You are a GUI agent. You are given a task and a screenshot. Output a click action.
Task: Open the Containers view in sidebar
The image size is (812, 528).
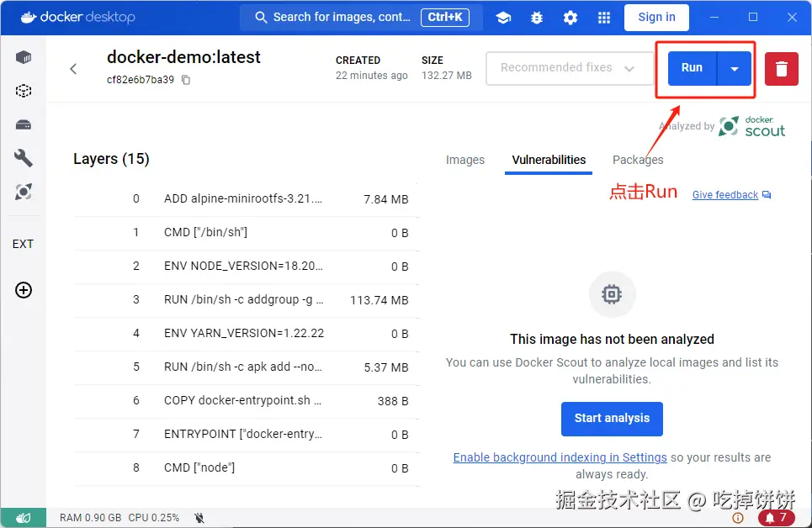24,57
